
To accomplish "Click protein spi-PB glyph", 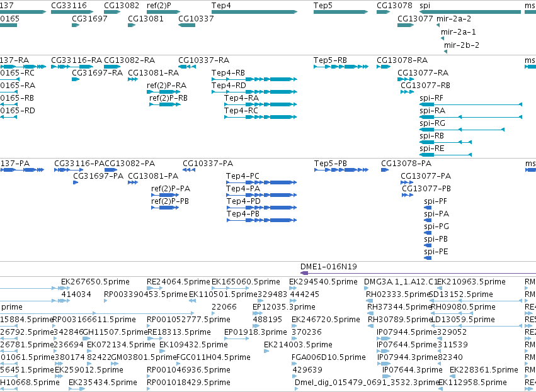I will 428,245.
